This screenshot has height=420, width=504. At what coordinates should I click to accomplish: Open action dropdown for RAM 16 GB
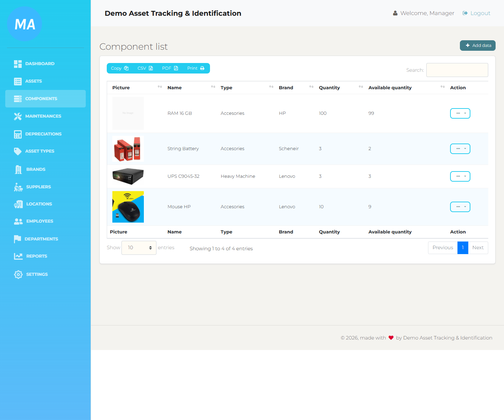460,113
